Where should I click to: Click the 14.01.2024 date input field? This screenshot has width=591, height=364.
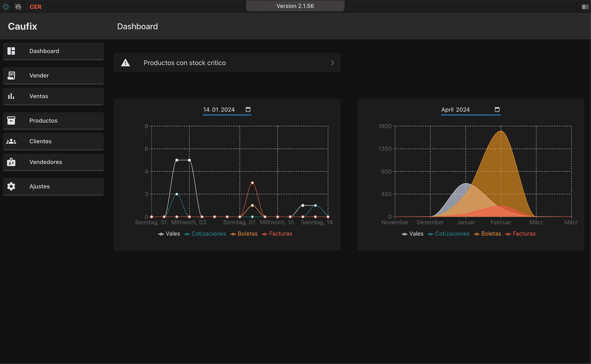(x=219, y=109)
